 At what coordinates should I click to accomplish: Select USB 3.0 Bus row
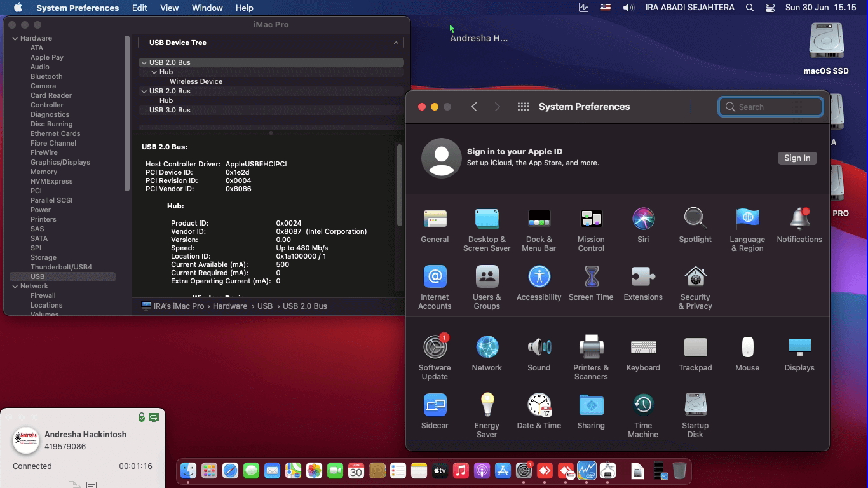point(271,110)
